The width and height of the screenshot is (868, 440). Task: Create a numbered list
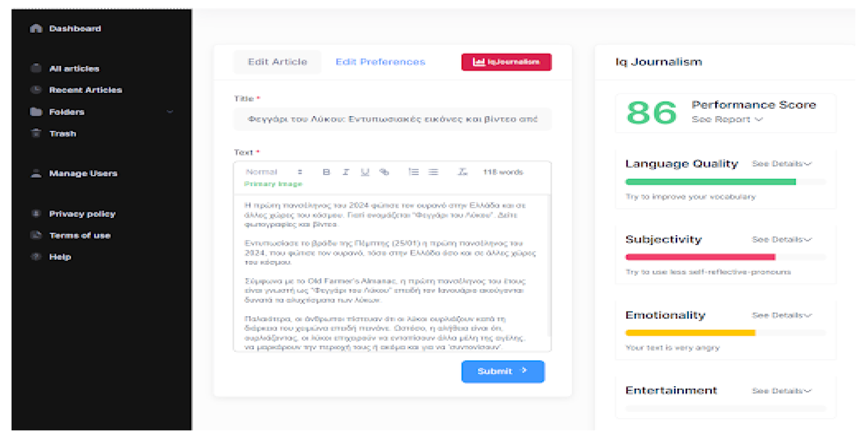[x=414, y=172]
